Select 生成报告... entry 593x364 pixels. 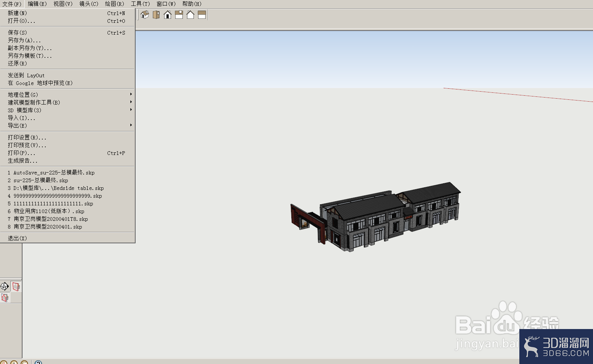[67, 161]
